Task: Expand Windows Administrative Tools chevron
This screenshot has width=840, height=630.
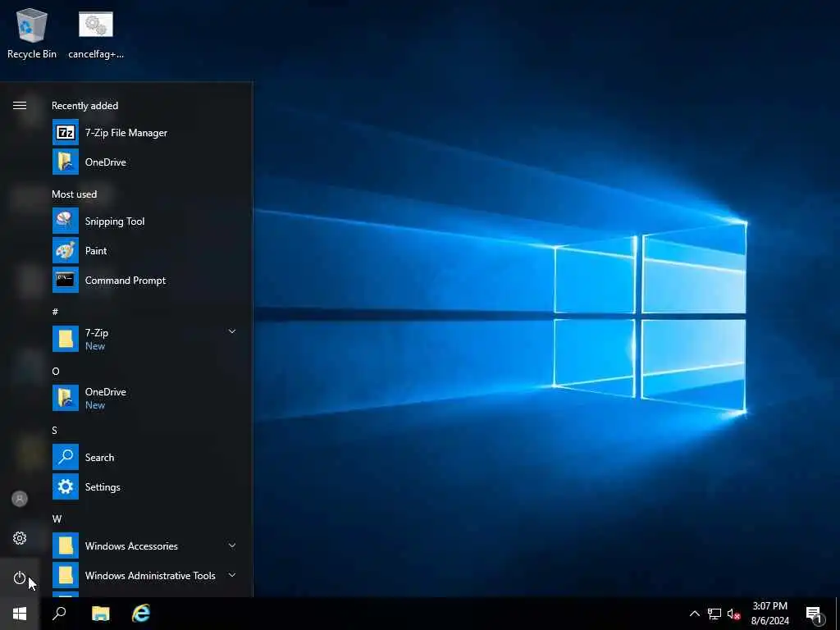Action: (x=232, y=575)
